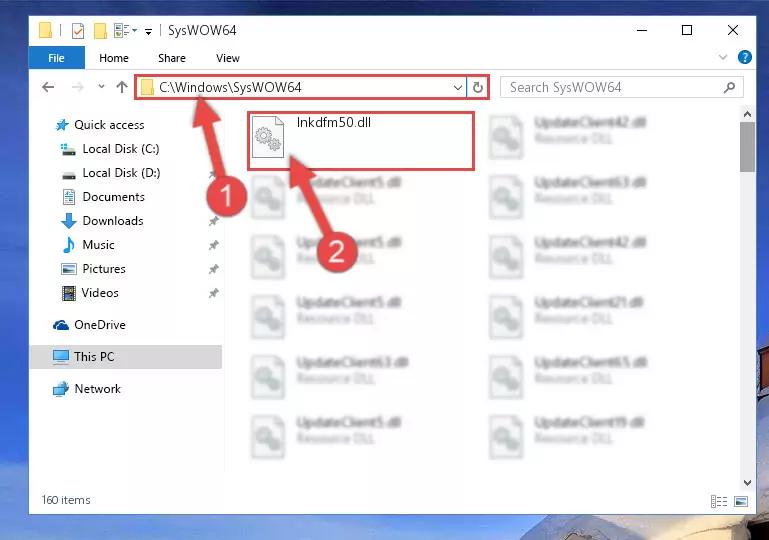
Task: Expand the address bar history dropdown
Action: (x=458, y=88)
